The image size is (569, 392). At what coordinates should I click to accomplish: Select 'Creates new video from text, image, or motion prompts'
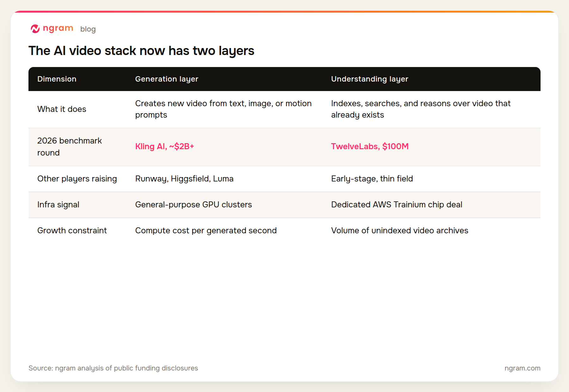click(223, 109)
